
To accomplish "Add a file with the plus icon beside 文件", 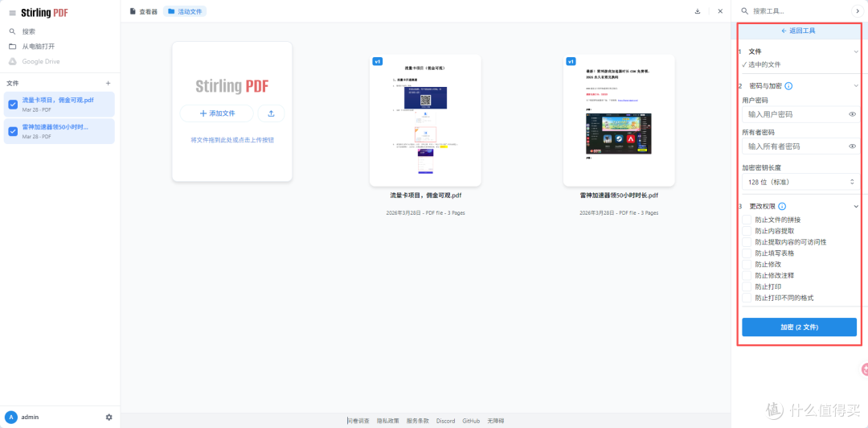I will [108, 83].
